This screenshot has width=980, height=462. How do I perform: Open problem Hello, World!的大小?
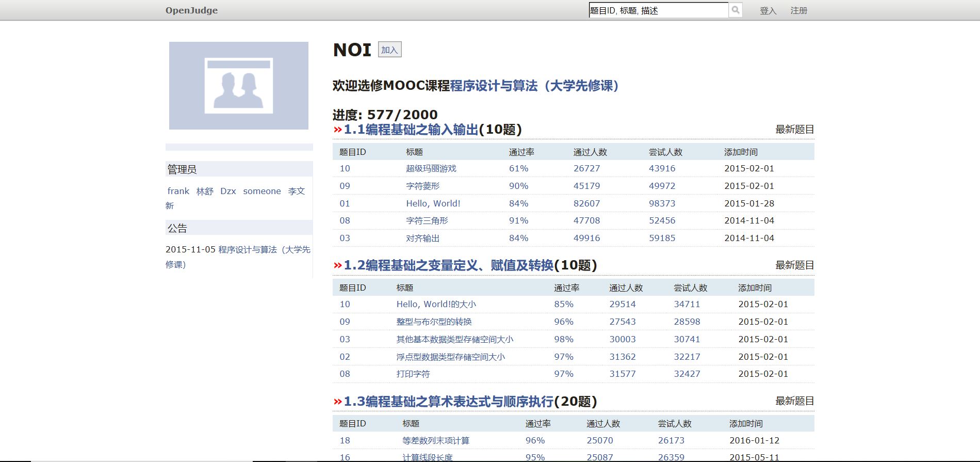436,304
